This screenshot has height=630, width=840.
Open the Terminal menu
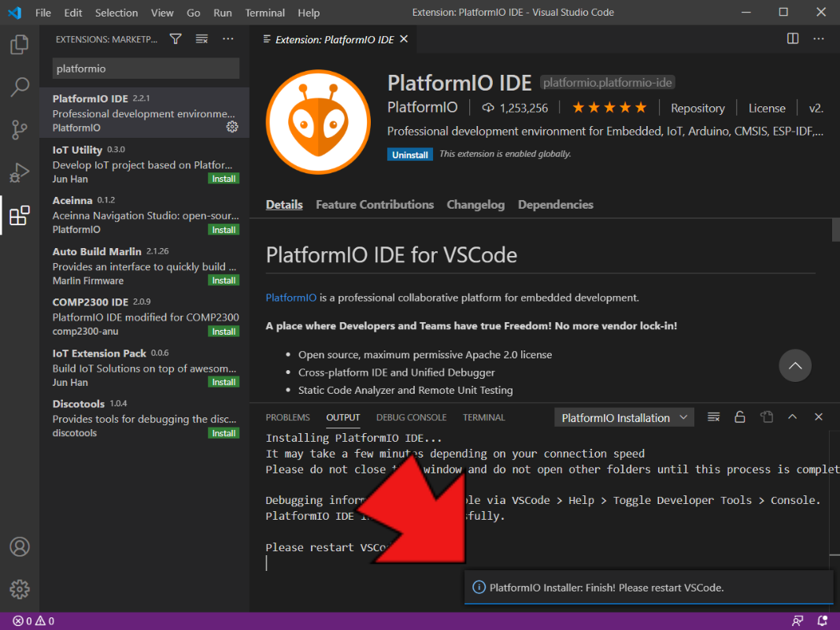(x=265, y=13)
